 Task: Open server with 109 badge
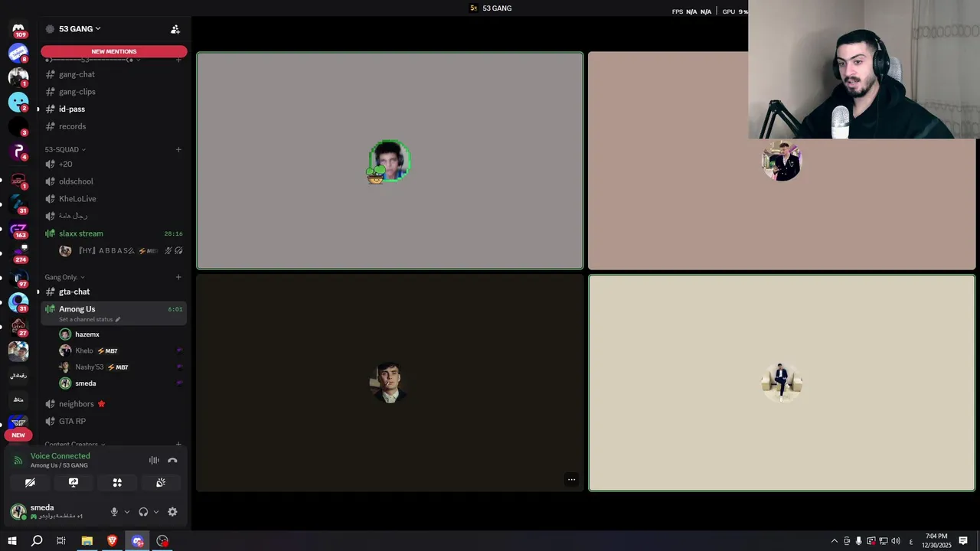click(18, 29)
